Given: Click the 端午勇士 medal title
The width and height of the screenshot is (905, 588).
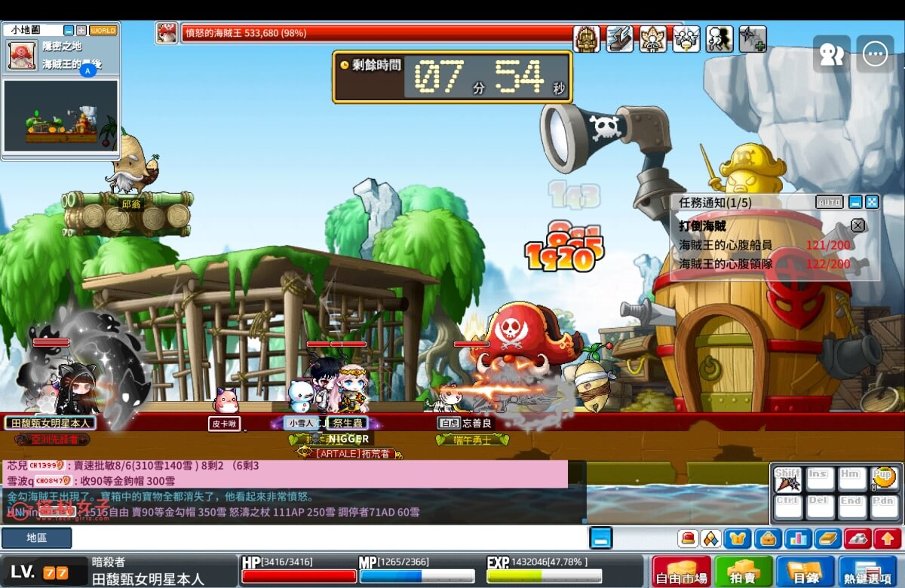Looking at the screenshot, I should 472,439.
